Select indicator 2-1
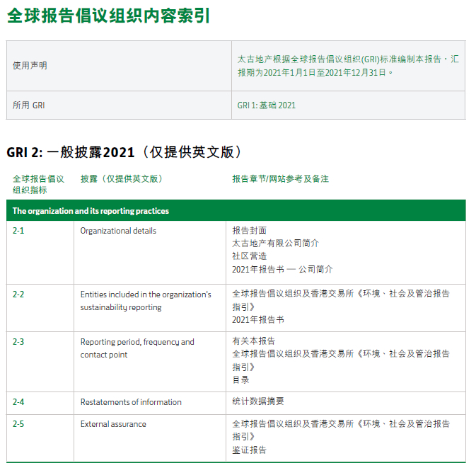476x463 pixels. coord(18,231)
